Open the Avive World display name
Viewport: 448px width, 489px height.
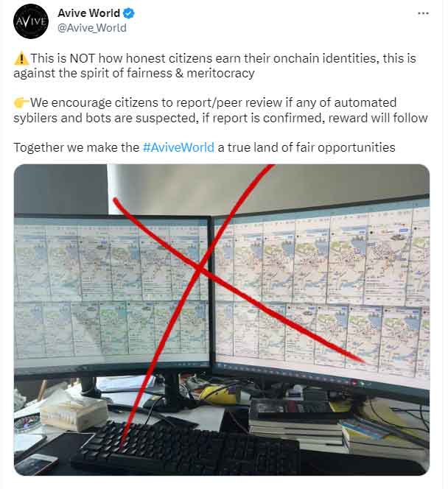[x=89, y=13]
